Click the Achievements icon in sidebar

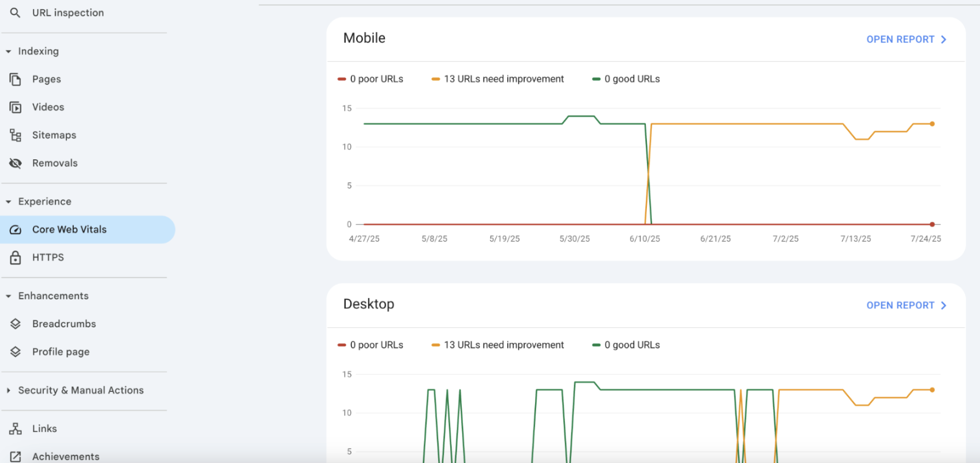(16, 456)
